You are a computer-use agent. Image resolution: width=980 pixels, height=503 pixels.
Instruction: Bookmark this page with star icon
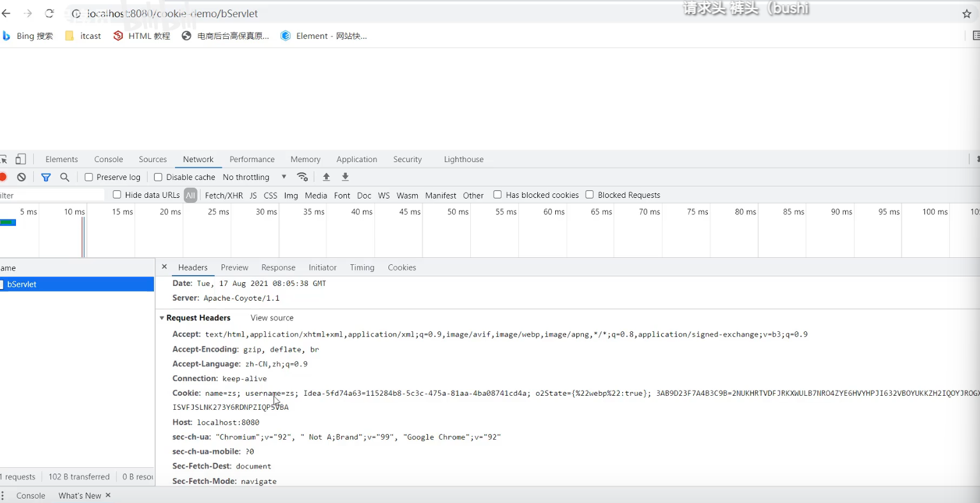(x=967, y=14)
